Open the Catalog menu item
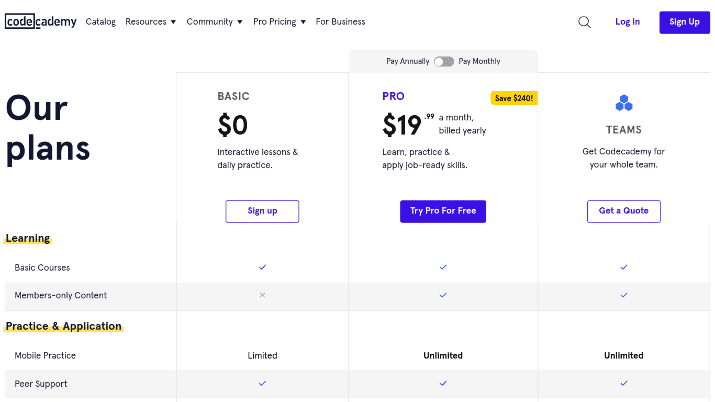 tap(101, 21)
